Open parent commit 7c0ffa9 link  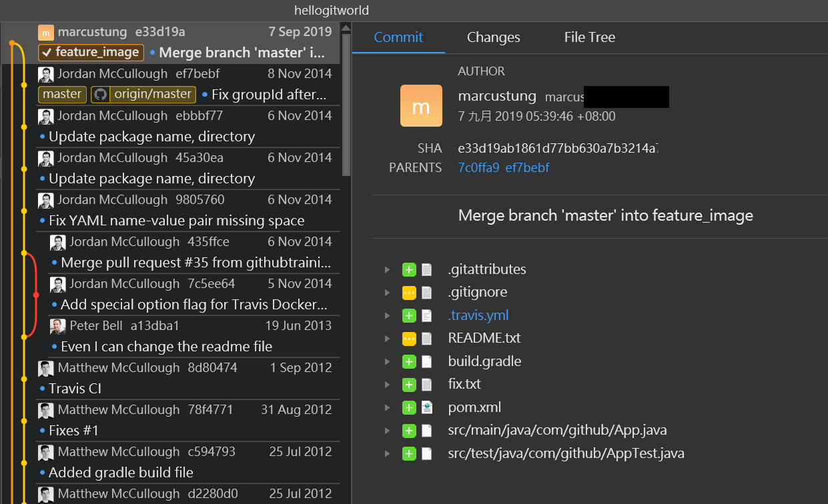(x=478, y=167)
